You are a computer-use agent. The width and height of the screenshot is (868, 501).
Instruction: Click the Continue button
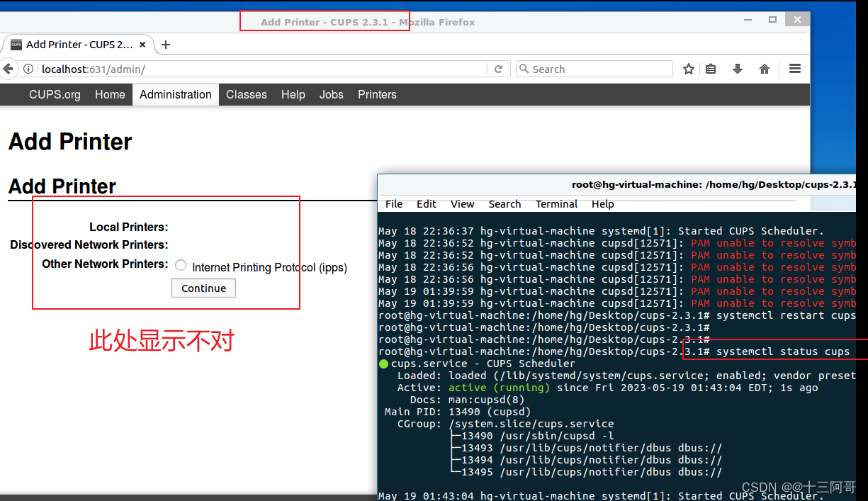(203, 288)
